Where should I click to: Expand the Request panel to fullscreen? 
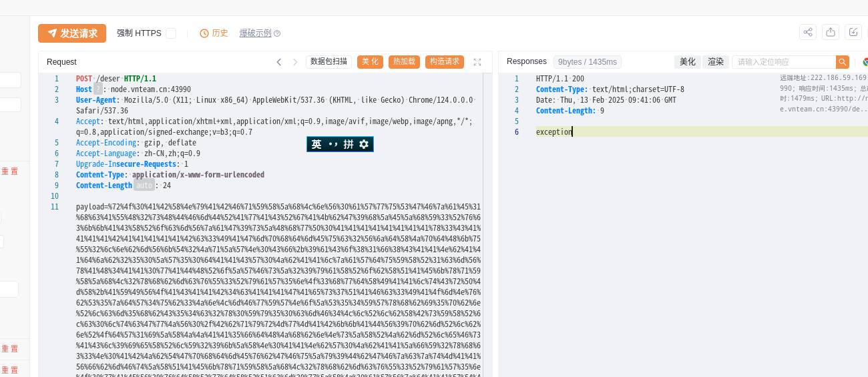click(477, 62)
